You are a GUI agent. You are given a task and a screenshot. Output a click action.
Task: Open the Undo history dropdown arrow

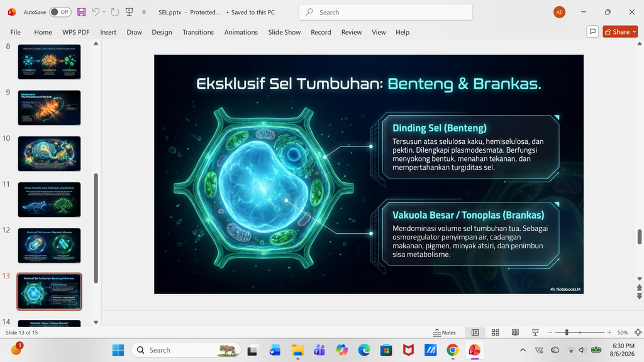pos(104,13)
